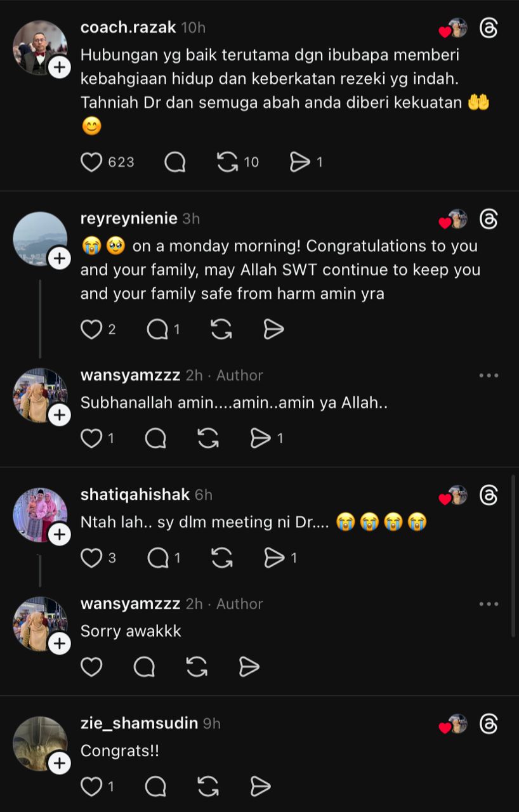Expand replies under shatiqahishak's comment
Image resolution: width=519 pixels, height=812 pixels.
[157, 558]
